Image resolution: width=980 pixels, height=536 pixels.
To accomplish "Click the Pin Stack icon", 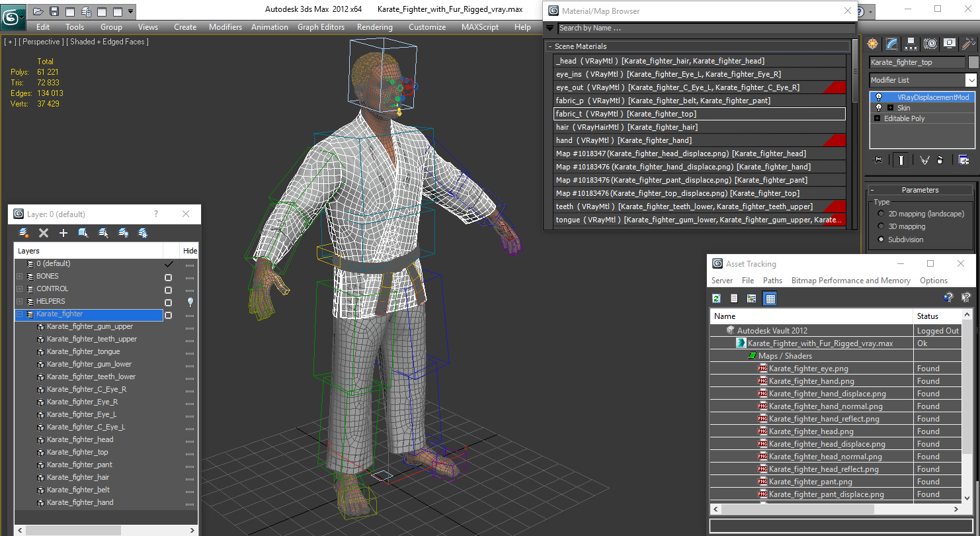I will pos(878,159).
